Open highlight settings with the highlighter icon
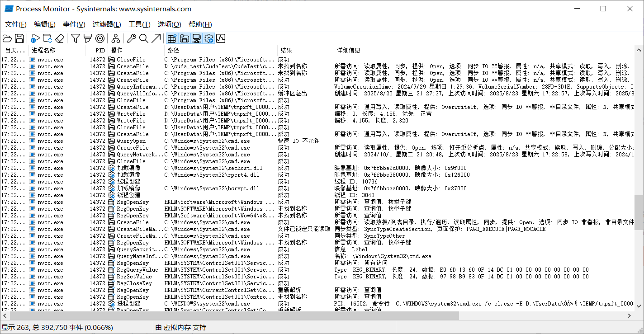This screenshot has height=334, width=644. tap(88, 38)
